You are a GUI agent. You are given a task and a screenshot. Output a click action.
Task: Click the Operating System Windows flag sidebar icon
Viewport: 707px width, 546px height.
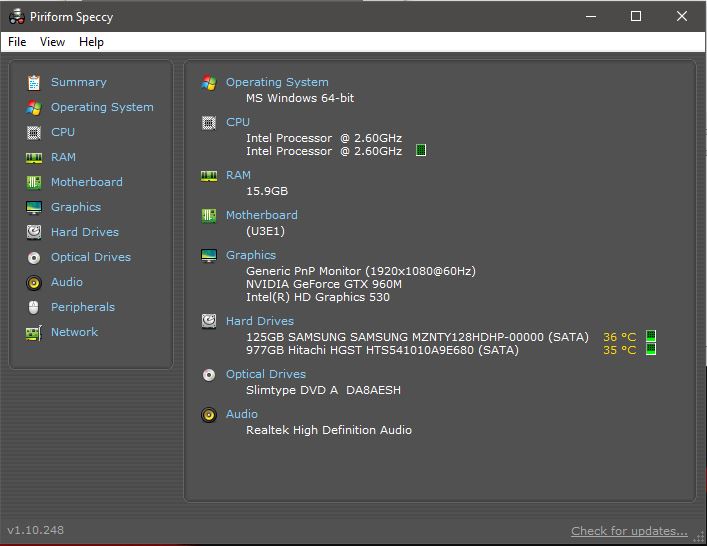point(34,107)
